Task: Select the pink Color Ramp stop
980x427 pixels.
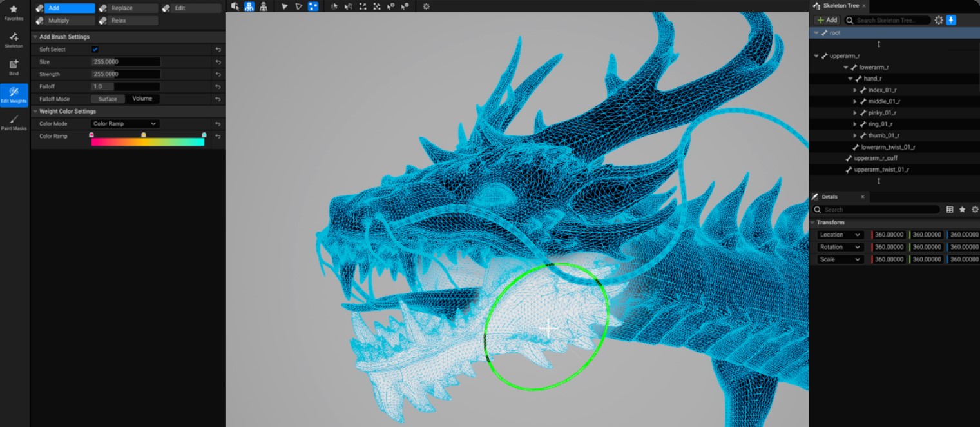Action: (91, 135)
